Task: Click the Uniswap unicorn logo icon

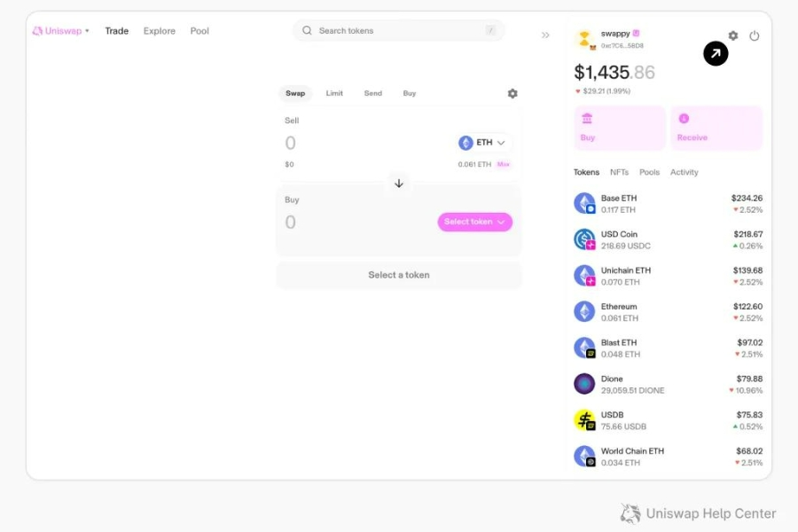Action: (x=37, y=31)
